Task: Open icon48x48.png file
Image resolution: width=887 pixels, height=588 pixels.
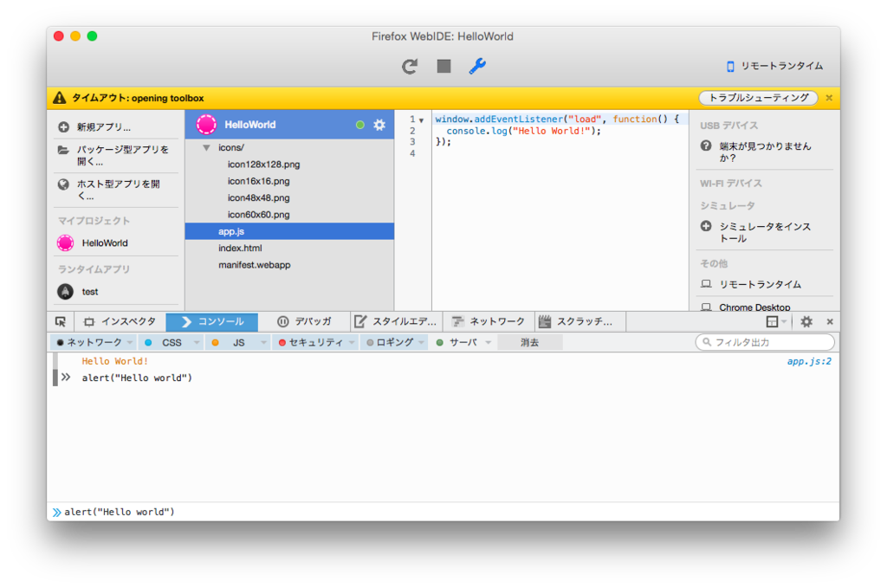Action: point(258,198)
